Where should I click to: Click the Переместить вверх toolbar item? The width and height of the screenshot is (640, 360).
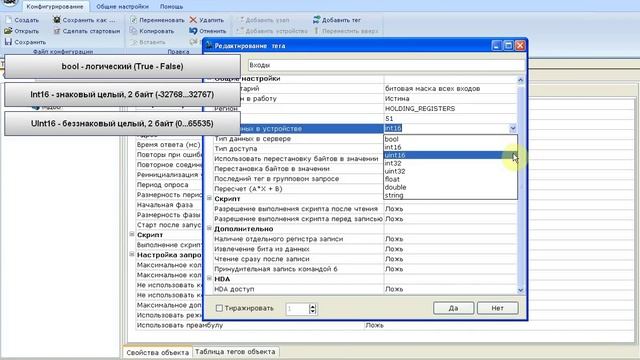tap(346, 31)
